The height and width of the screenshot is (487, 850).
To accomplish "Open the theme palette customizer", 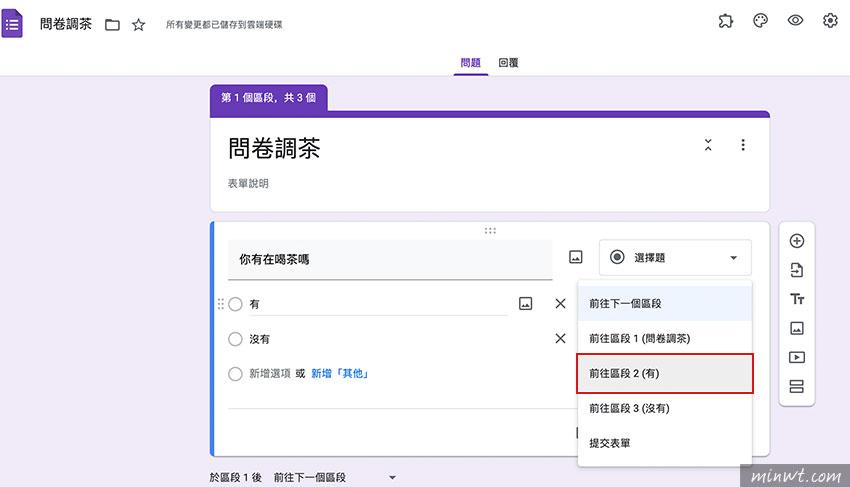I will coord(761,21).
